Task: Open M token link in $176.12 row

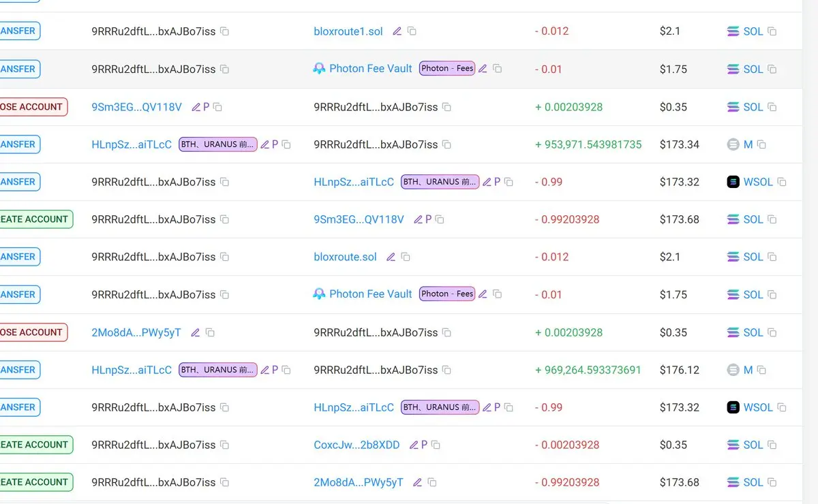Action: point(748,370)
